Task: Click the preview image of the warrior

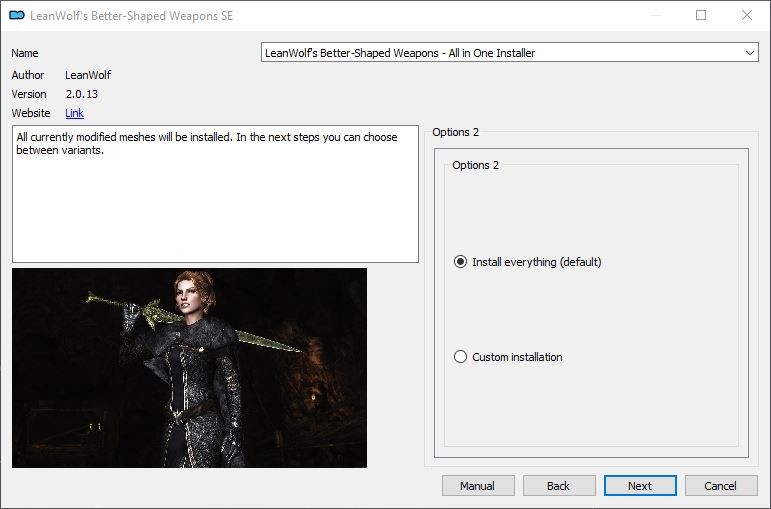Action: pos(189,368)
